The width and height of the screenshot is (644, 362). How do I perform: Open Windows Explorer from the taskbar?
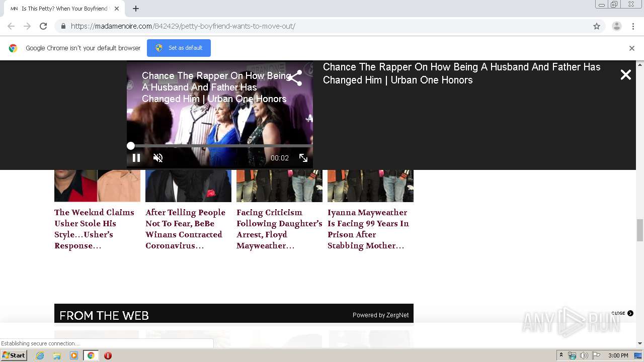click(x=57, y=355)
